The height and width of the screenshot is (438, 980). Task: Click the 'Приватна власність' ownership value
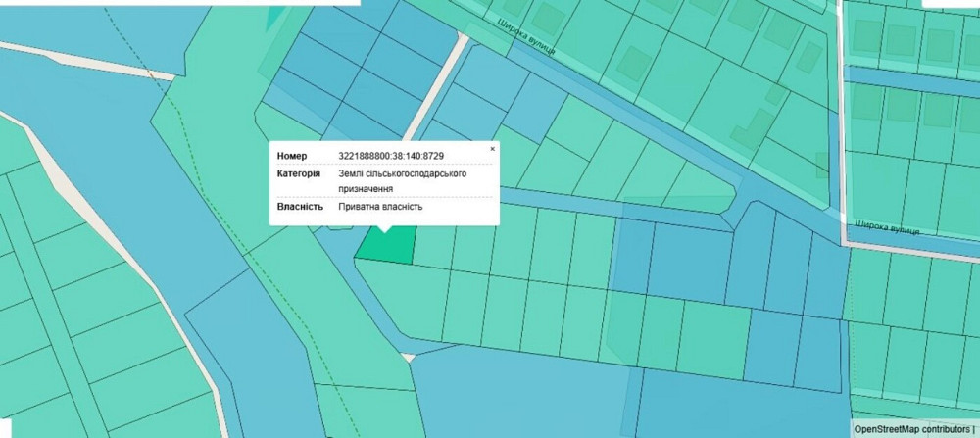coord(380,207)
